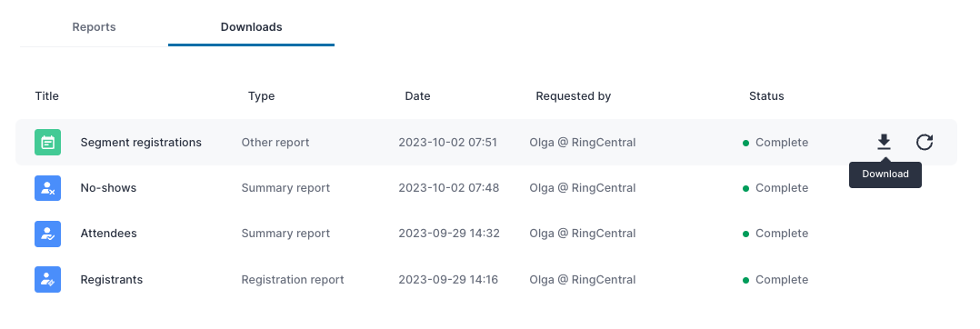Click the blue Attendees report icon
Screen dimensions: 980x329
(x=47, y=234)
